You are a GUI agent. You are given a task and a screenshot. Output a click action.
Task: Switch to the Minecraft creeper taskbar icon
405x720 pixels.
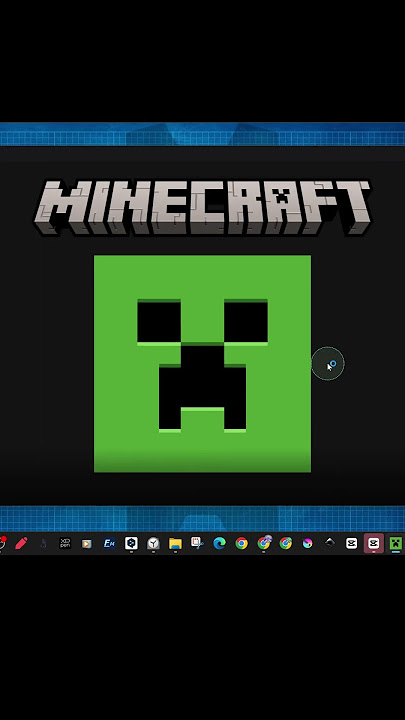pos(395,544)
